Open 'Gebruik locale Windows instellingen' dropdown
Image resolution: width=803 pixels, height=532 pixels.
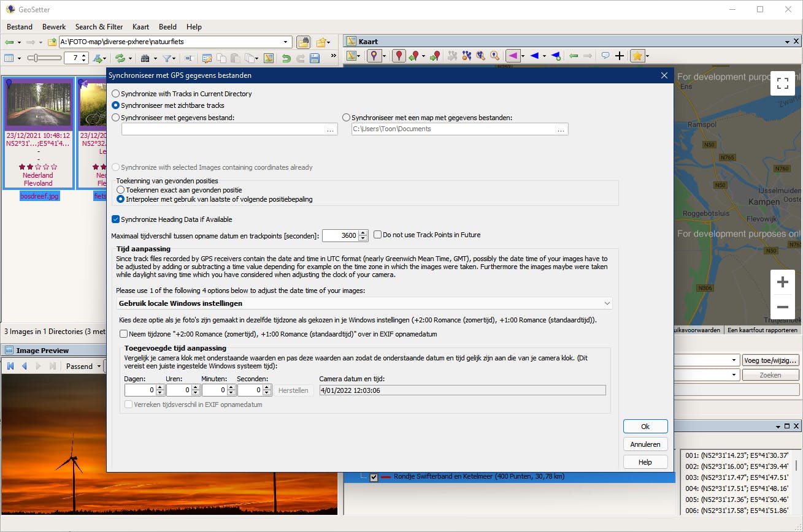click(364, 303)
